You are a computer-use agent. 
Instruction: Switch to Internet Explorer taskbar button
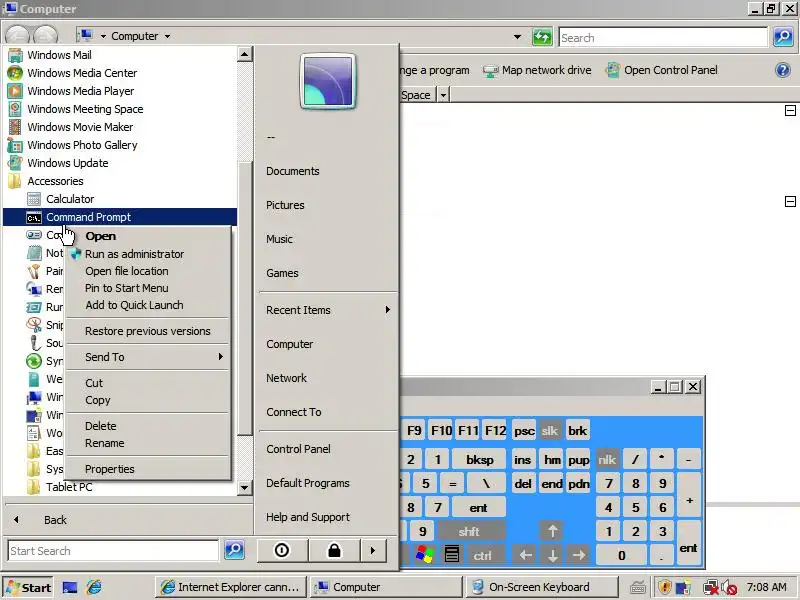point(230,587)
